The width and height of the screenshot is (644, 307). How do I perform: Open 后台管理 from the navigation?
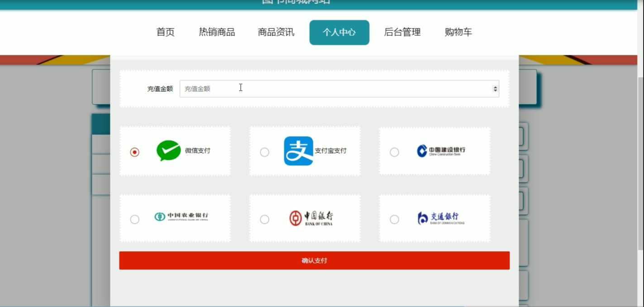click(402, 32)
